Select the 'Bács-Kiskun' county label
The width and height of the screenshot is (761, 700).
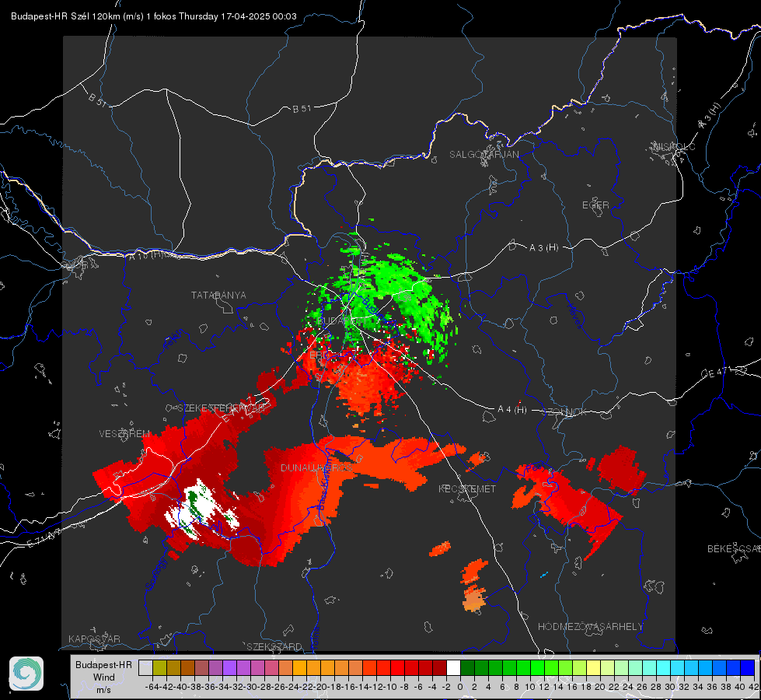[324, 482]
